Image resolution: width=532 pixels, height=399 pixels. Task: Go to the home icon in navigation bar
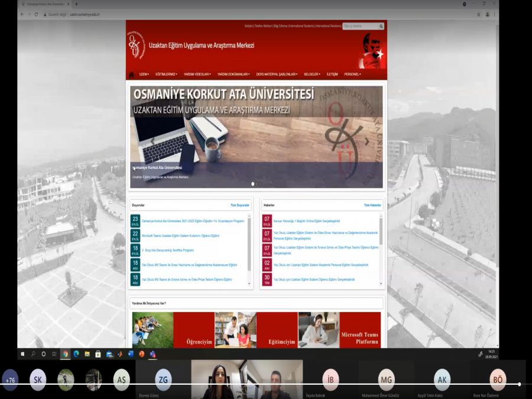[131, 74]
